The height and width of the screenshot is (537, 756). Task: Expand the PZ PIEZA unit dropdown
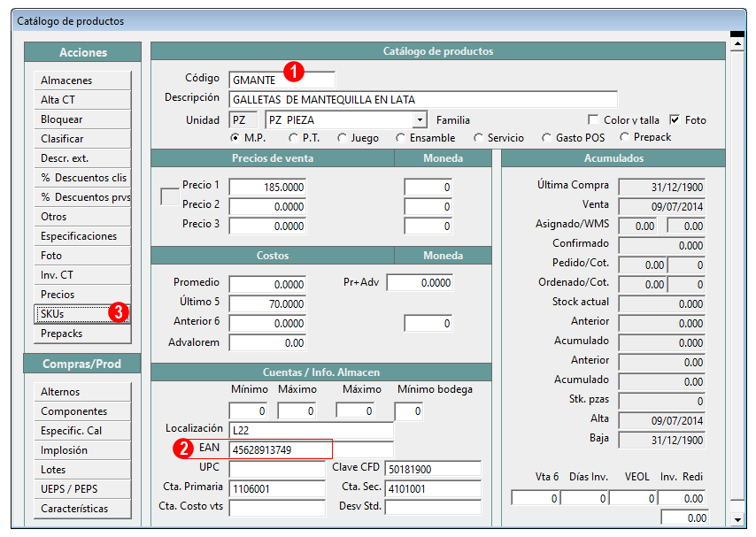click(420, 119)
